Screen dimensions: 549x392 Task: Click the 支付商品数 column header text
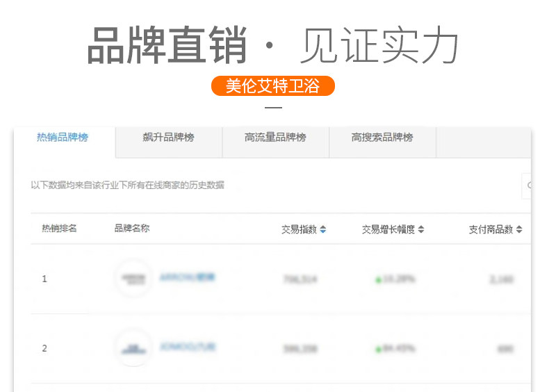491,229
